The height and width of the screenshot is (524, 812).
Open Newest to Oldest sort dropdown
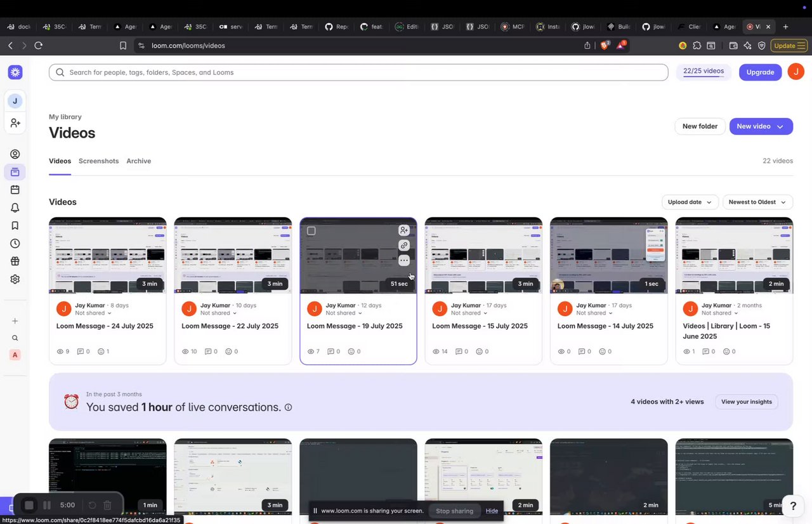pos(758,202)
